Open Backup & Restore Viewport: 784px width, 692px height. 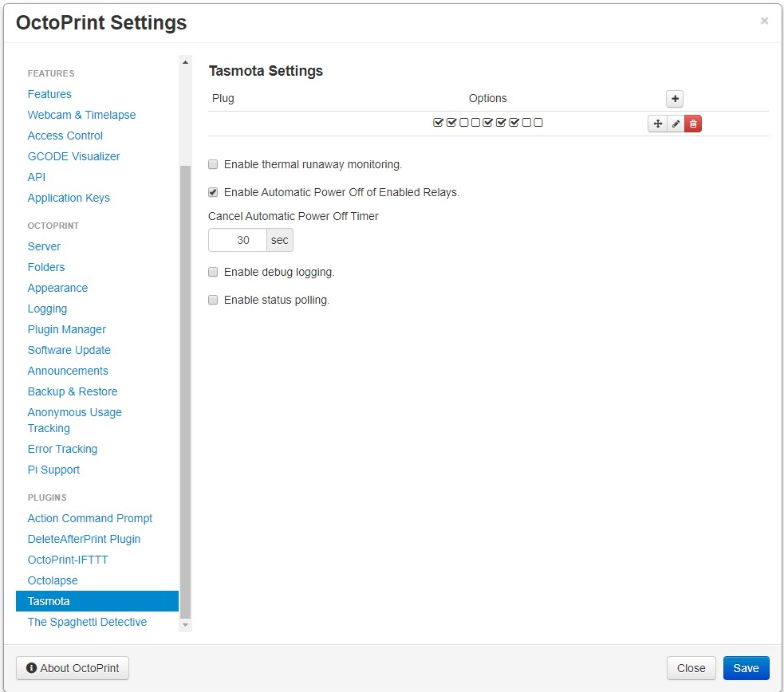[x=73, y=391]
